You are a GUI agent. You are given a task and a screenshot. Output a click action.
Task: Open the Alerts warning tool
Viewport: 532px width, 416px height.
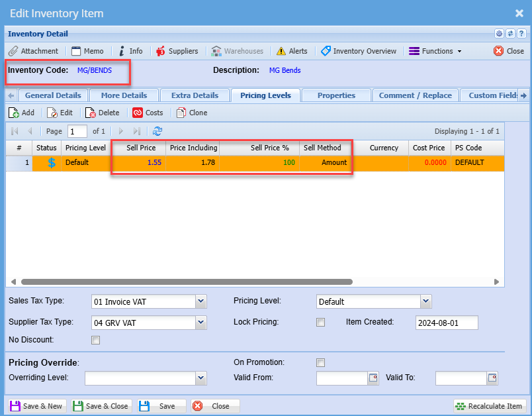(x=292, y=51)
